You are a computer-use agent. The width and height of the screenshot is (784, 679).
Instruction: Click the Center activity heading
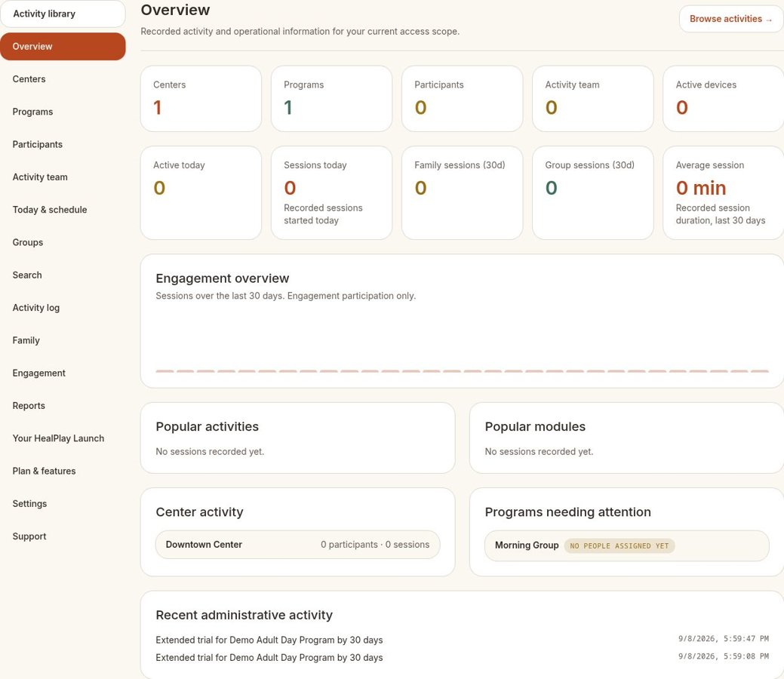coord(199,512)
